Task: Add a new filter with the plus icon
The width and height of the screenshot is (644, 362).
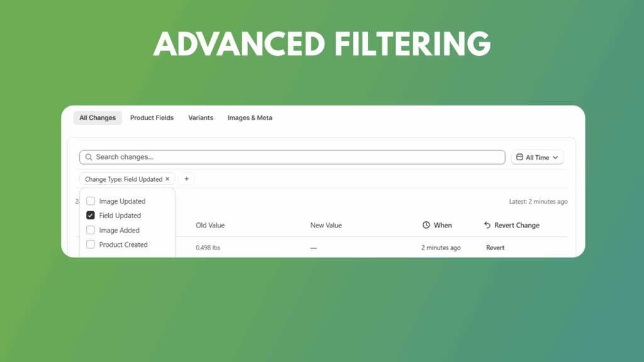Action: tap(186, 179)
